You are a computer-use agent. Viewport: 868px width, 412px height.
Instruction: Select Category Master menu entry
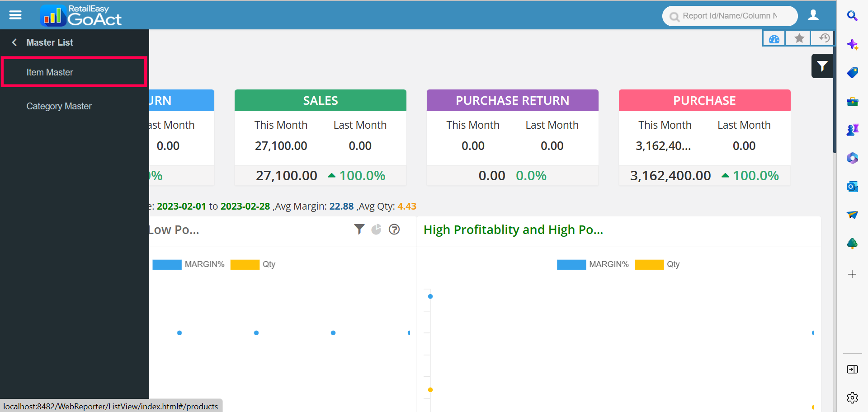point(59,106)
